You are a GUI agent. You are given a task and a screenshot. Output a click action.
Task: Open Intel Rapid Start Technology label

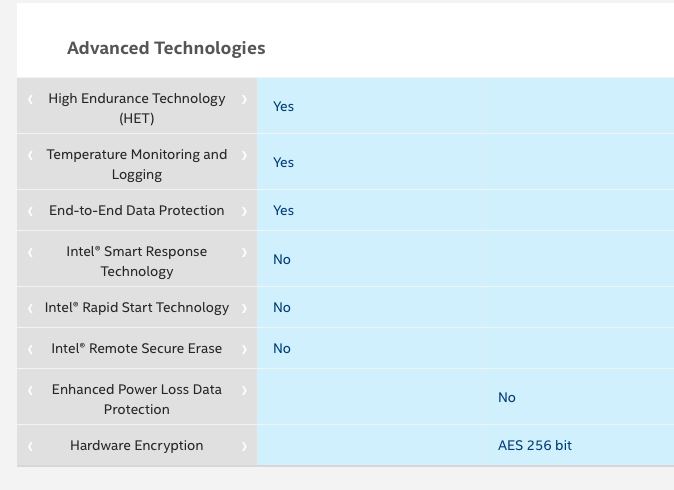[x=137, y=307]
